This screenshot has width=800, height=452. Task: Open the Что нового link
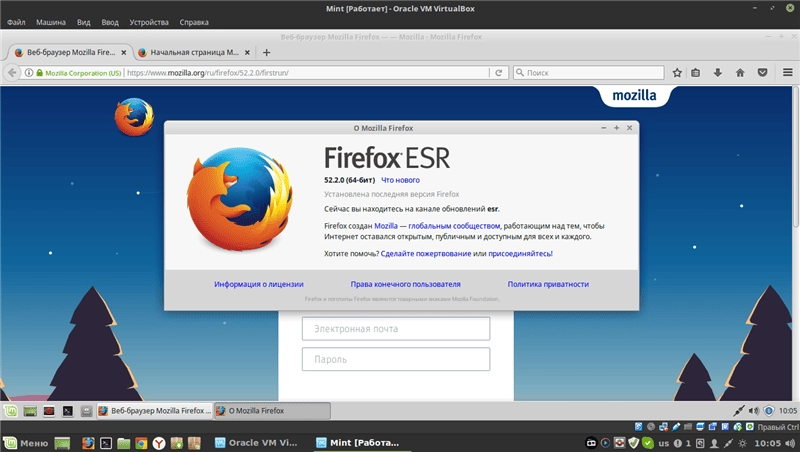401,180
